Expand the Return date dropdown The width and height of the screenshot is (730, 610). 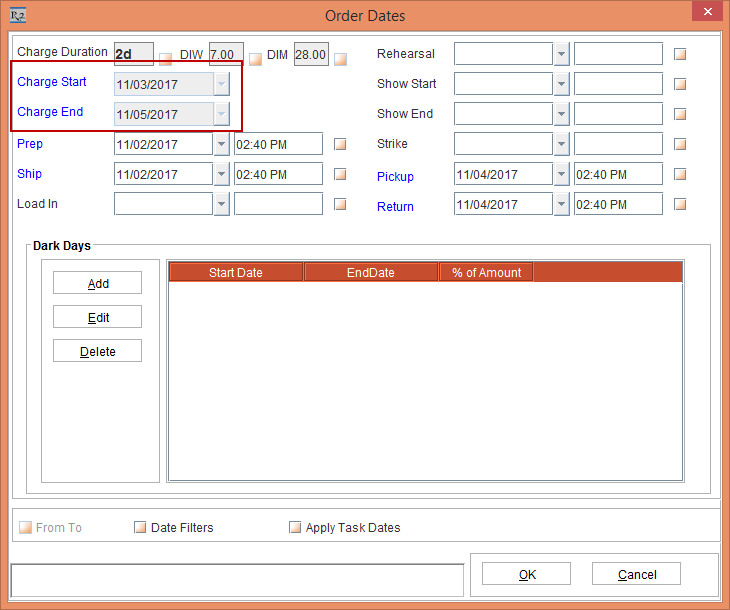[561, 204]
